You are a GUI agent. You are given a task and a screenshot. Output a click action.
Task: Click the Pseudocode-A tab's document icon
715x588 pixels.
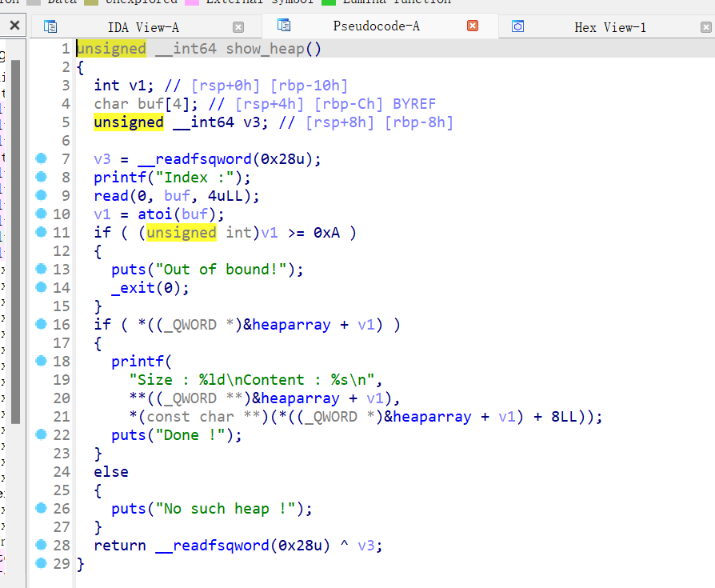click(282, 26)
